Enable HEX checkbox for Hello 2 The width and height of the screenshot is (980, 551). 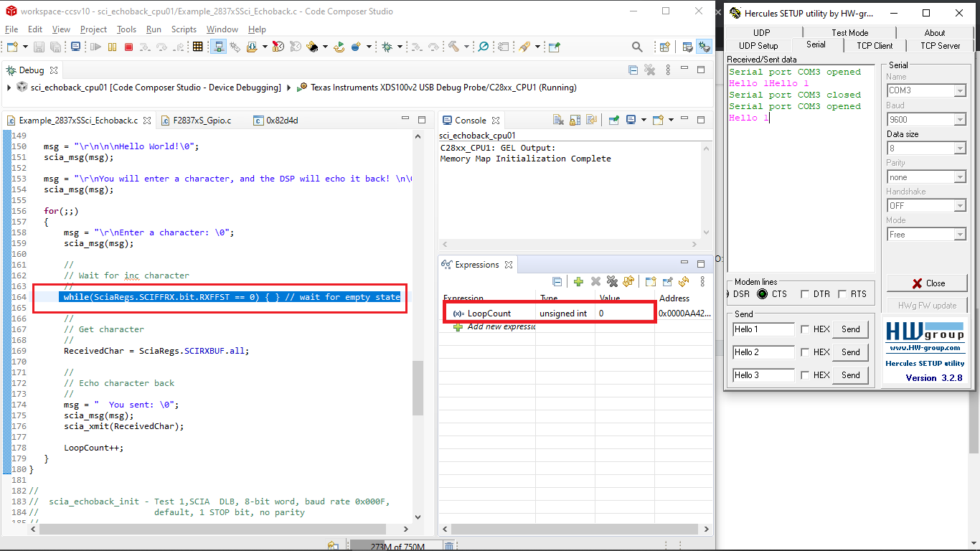coord(805,352)
